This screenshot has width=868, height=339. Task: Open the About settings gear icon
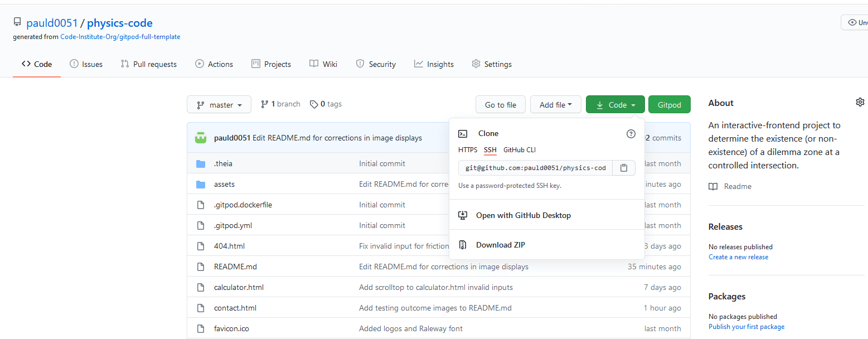[x=860, y=102]
